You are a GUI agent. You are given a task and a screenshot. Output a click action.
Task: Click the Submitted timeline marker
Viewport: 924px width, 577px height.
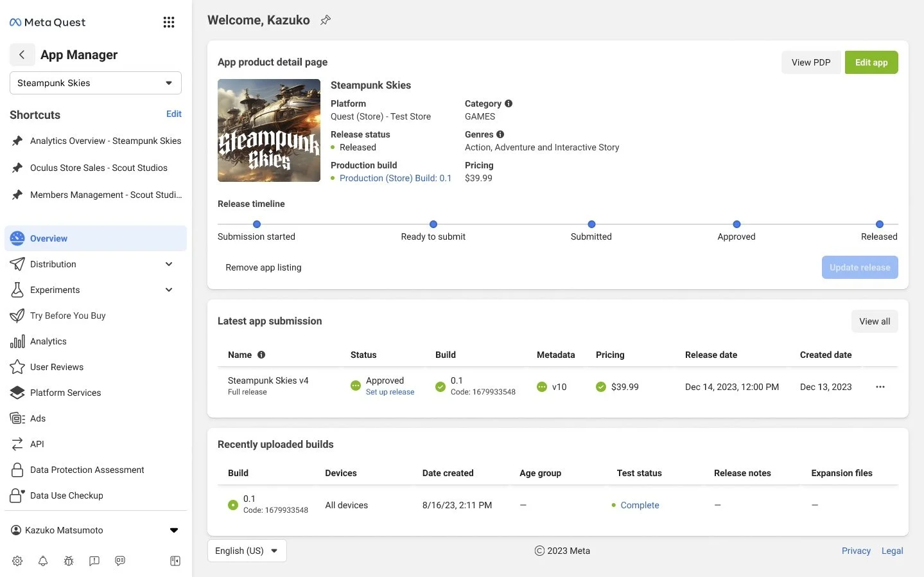click(x=591, y=224)
